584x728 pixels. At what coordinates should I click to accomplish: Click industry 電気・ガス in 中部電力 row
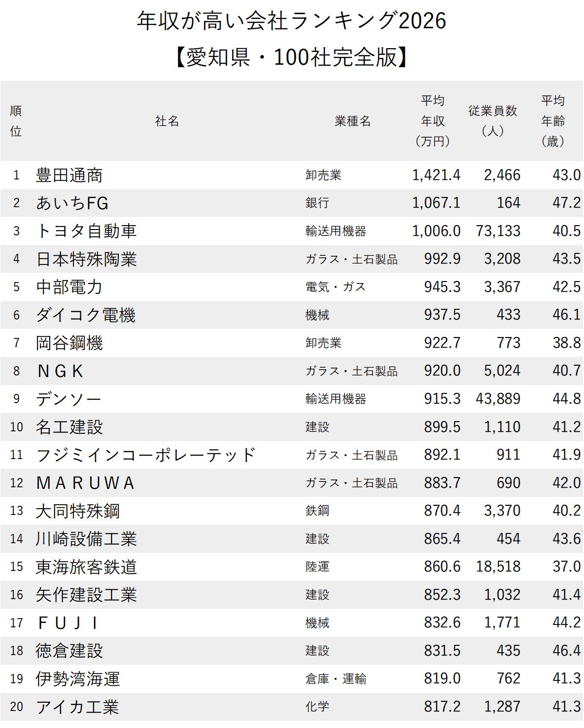[335, 287]
